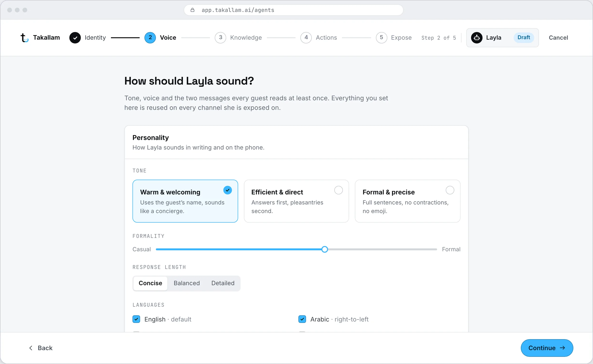Click the FORMALITY section label
The width and height of the screenshot is (593, 364).
click(148, 236)
